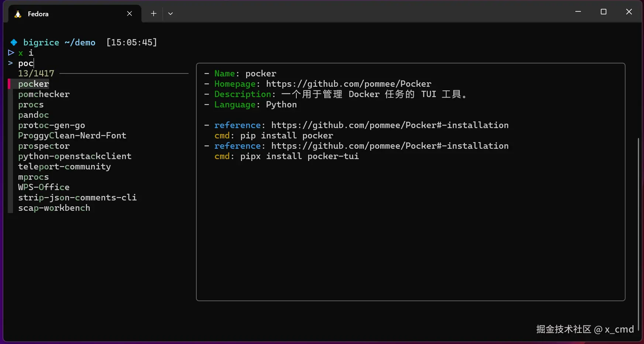Select 'procs' in the result list
Viewport: 644px width, 344px height.
[31, 105]
